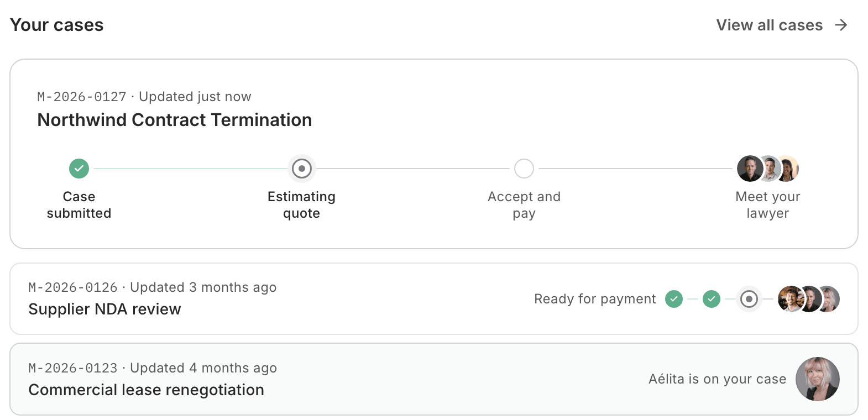Select the Estimating quote step indicator
This screenshot has width=868, height=420.
302,169
